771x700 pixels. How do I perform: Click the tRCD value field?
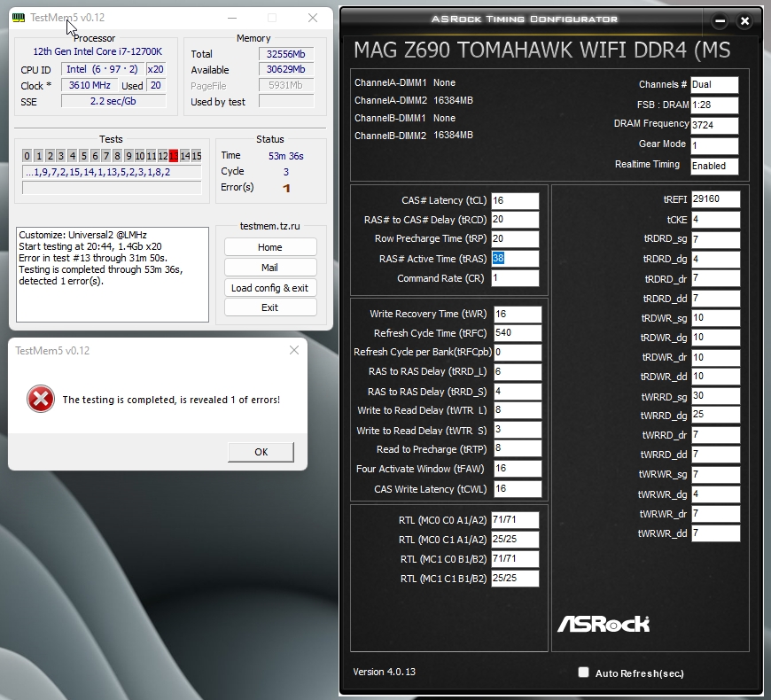click(x=515, y=220)
